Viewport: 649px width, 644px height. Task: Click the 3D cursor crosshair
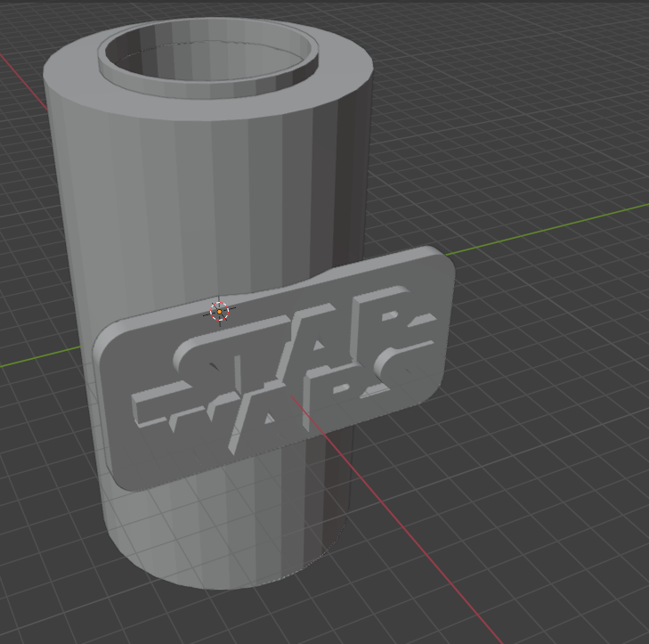point(219,312)
